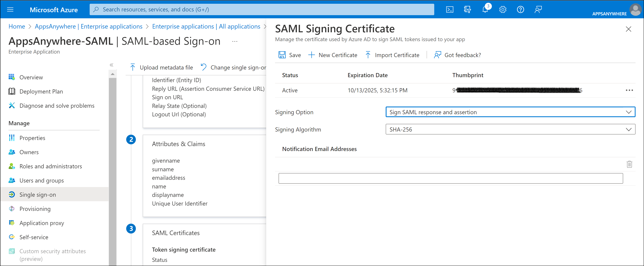Screen dimensions: 644x266
Task: Click the Save certificate icon
Action: (x=282, y=55)
